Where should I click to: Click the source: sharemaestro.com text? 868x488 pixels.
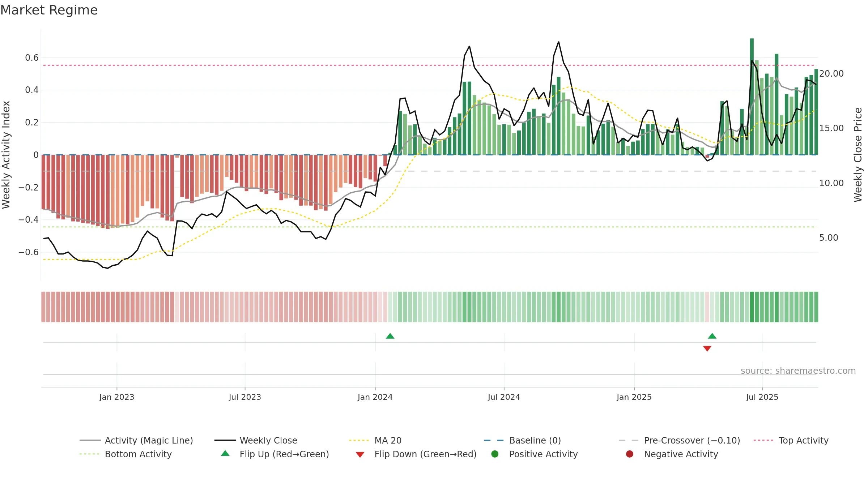pyautogui.click(x=798, y=371)
